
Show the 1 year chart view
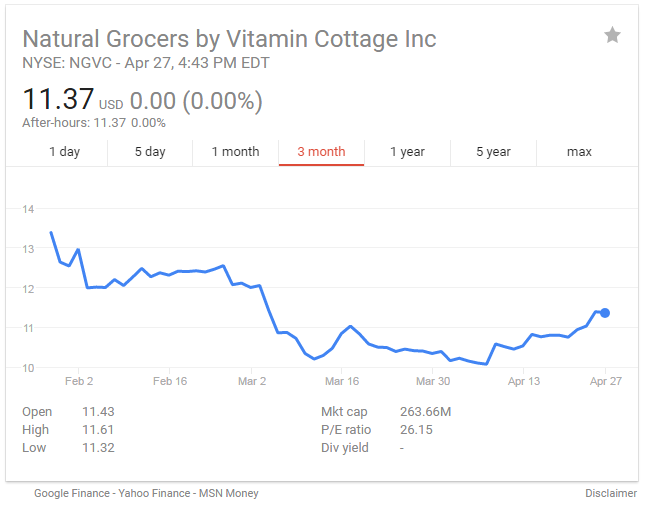(x=407, y=152)
